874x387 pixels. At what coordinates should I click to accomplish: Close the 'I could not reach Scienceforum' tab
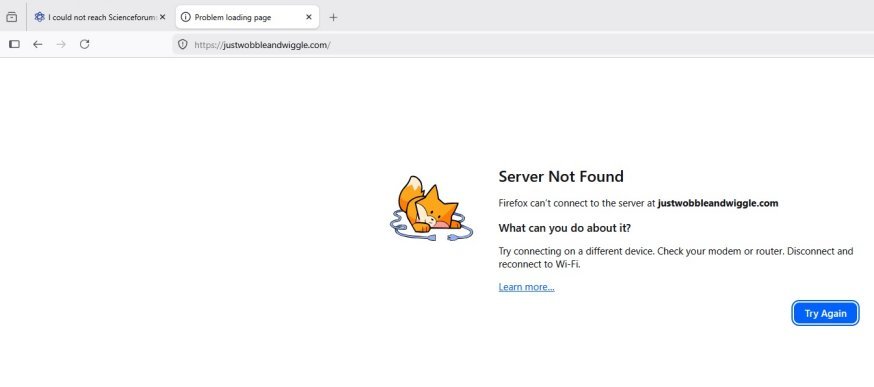[x=162, y=17]
